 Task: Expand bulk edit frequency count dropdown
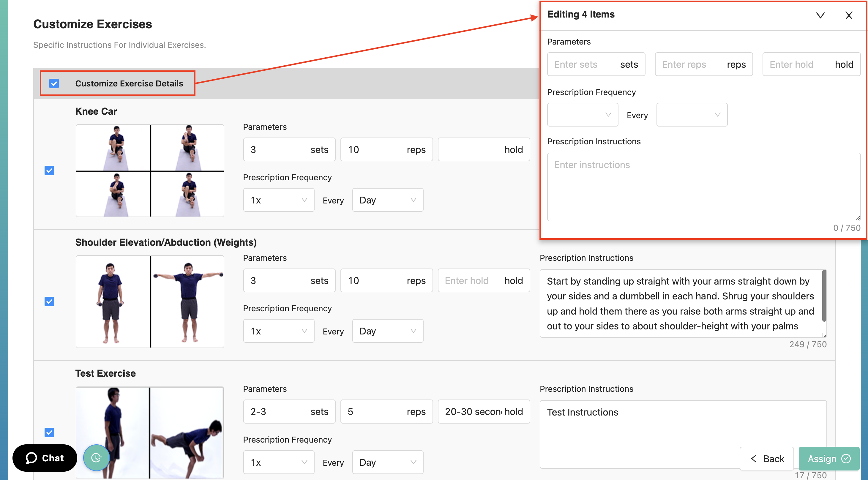tap(582, 115)
